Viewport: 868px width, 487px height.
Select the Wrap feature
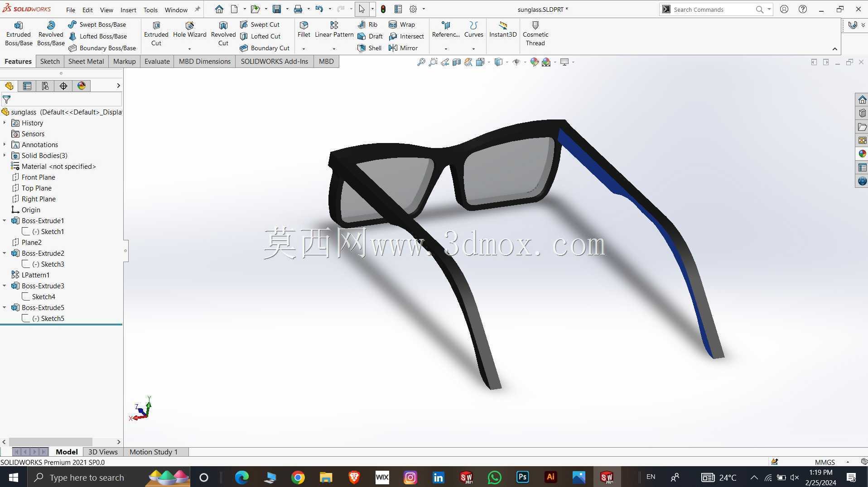pos(402,24)
